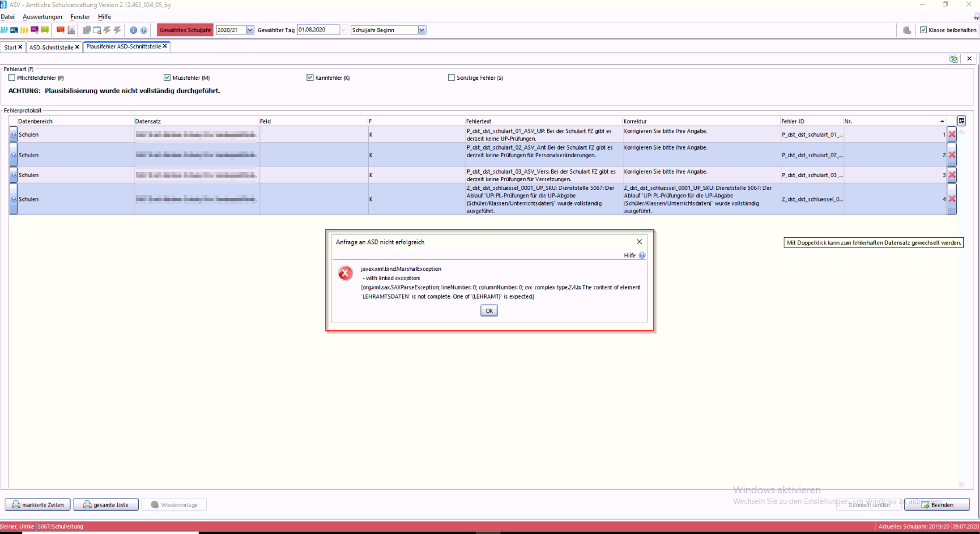Screen dimensions: 980x534
Task: Toggle the Klasse beibehalten checkbox
Action: point(923,30)
